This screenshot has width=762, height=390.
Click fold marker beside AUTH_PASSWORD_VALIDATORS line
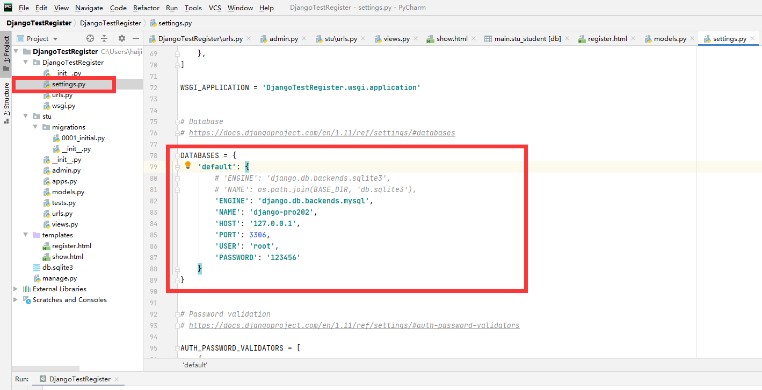tap(177, 348)
